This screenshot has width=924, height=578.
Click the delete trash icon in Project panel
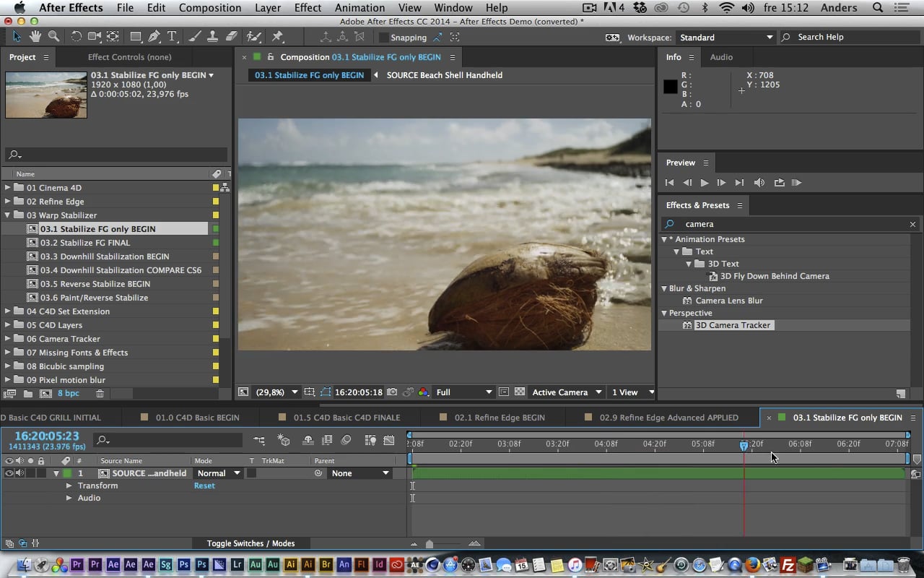100,394
